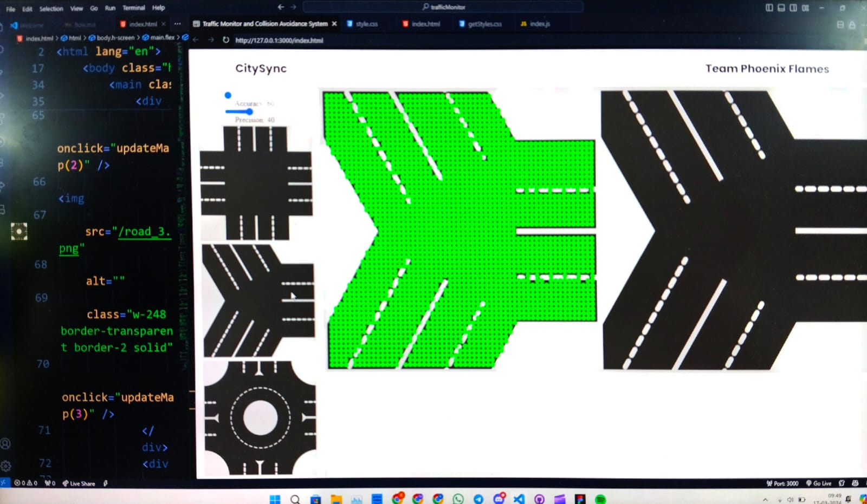The width and height of the screenshot is (867, 504).
Task: Click the split editor icon in the right group
Action: point(840,25)
